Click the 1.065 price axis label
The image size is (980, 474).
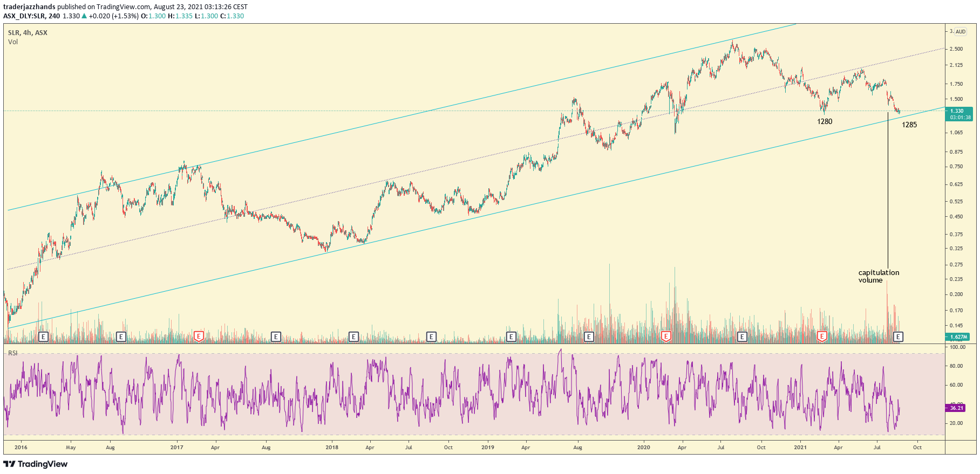pyautogui.click(x=957, y=133)
